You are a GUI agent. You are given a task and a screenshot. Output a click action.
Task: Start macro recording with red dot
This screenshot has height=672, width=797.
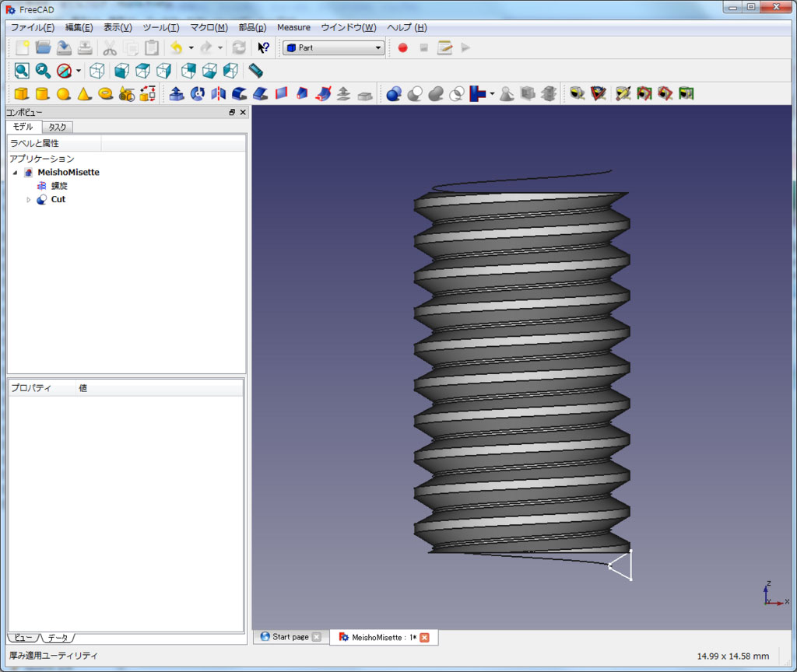402,47
